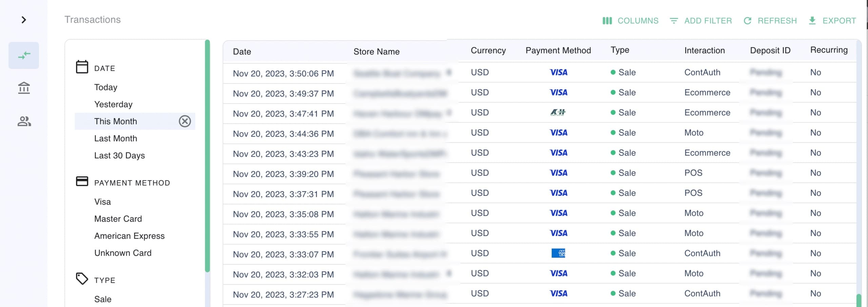The image size is (868, 307).
Task: Refresh the transactions list
Action: [x=770, y=21]
